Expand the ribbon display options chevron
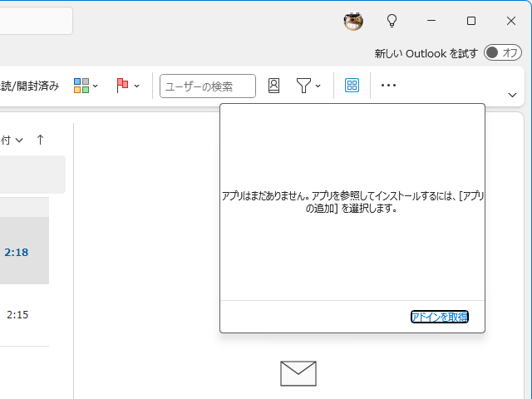Image resolution: width=532 pixels, height=399 pixels. click(x=512, y=95)
